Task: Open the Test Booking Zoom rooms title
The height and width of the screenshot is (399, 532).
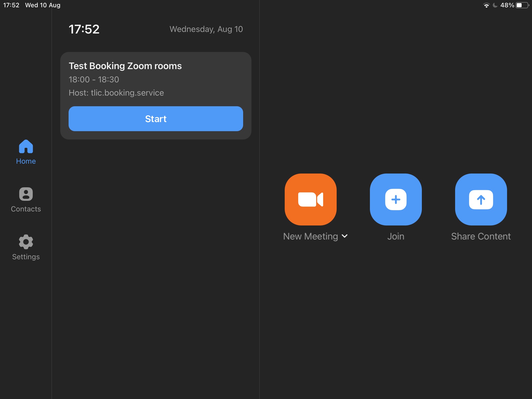Action: pos(125,66)
